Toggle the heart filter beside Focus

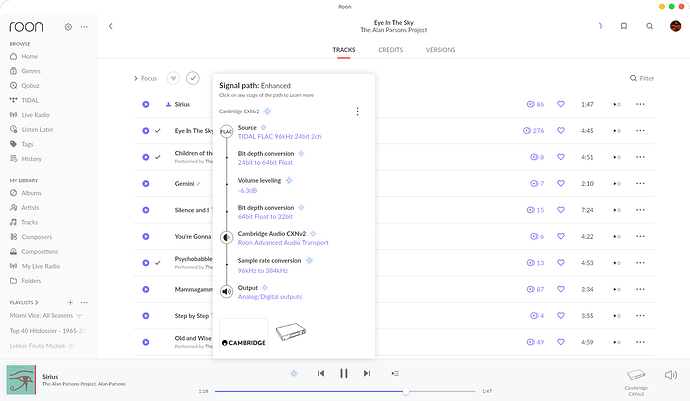pyautogui.click(x=173, y=78)
